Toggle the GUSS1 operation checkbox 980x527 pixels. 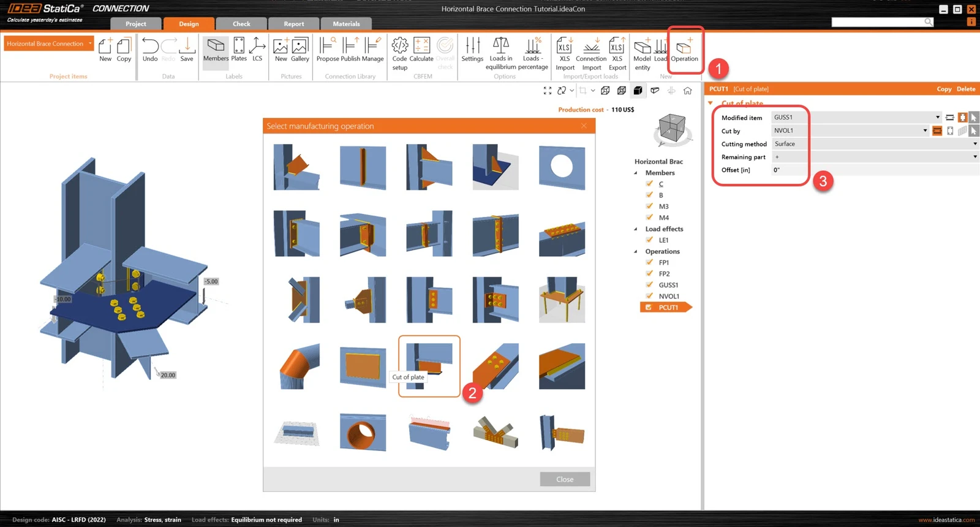(649, 284)
